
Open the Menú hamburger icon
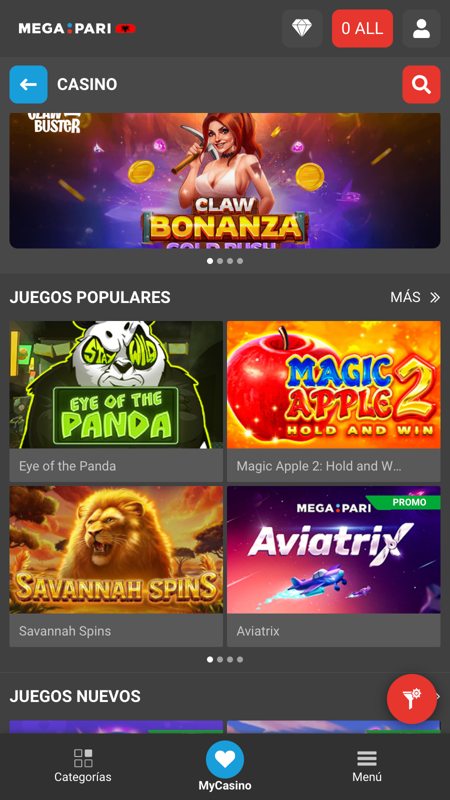point(367,759)
